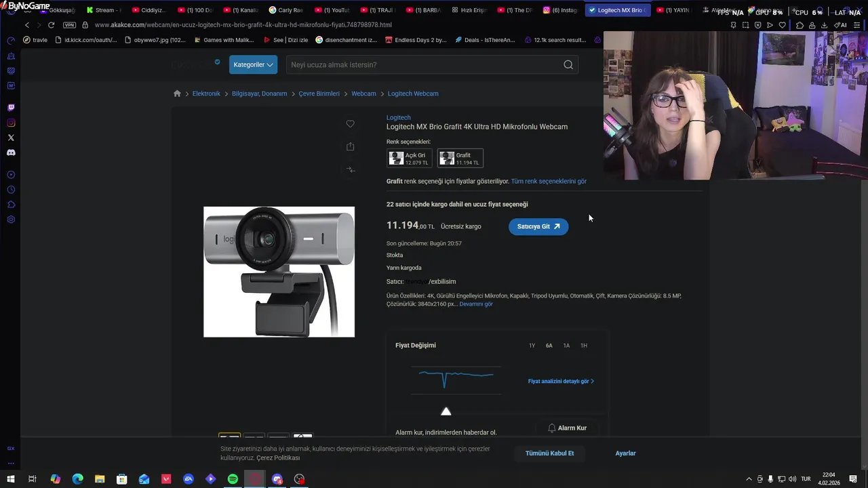This screenshot has height=488, width=868.
Task: Go to home breadcrumb icon
Action: [177, 94]
